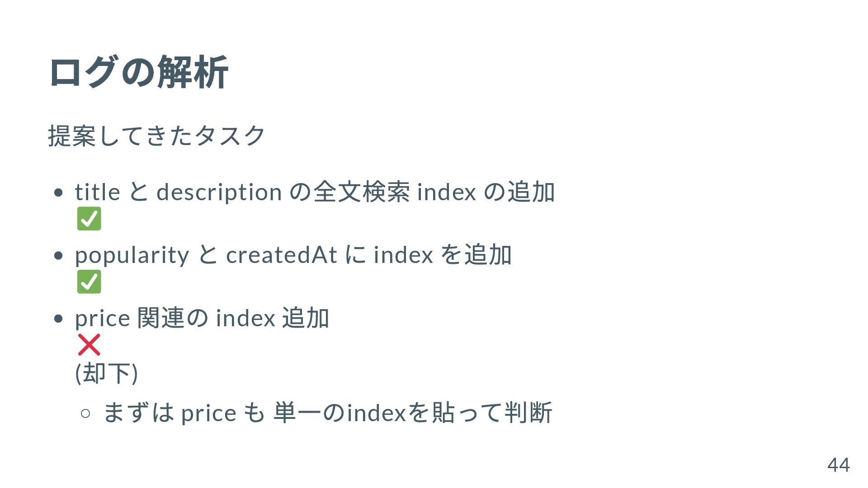Click the green checkmark under the popularity index item
Screen dimensions: 868x488
point(89,282)
